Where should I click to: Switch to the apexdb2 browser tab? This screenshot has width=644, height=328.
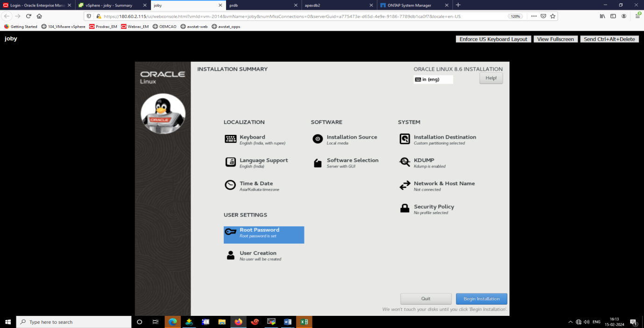coord(339,5)
